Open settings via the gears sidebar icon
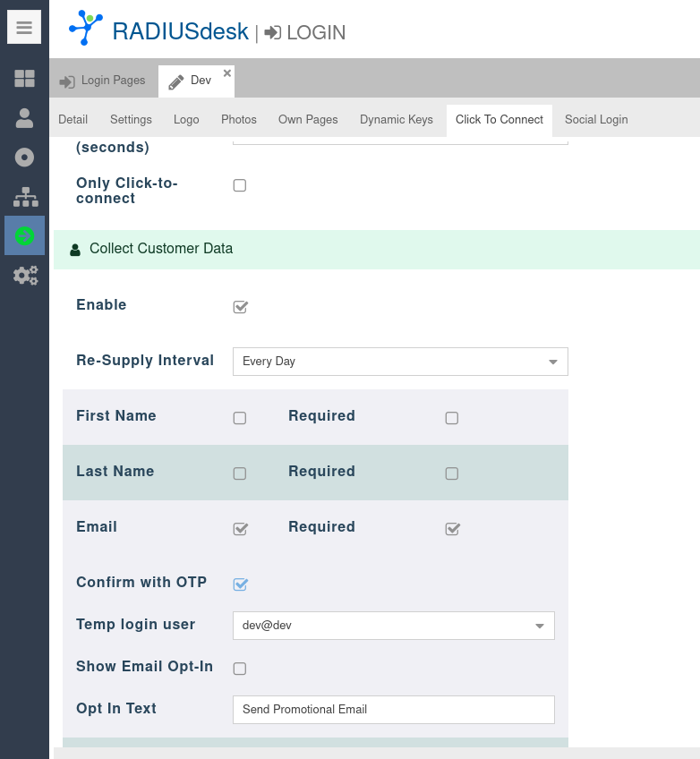The image size is (700, 759). 24,275
